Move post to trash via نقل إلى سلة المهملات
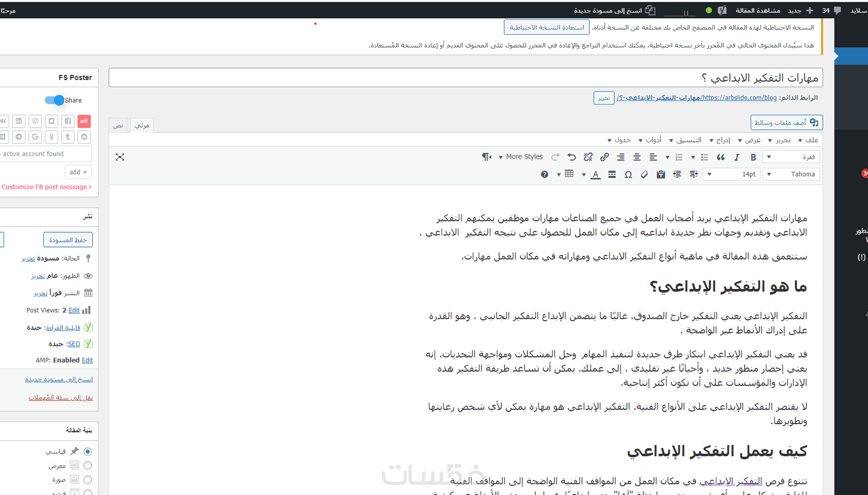Screen dimensions: 868x495 pos(61,398)
